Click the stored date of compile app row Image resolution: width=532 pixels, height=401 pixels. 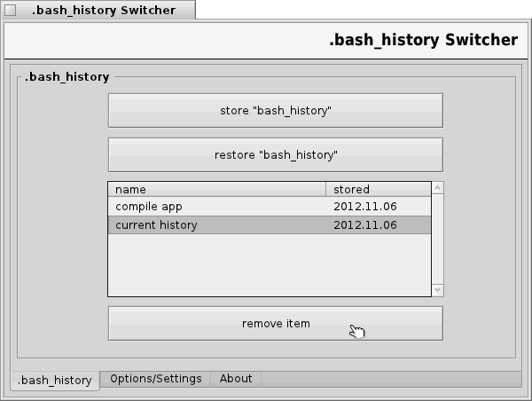point(364,207)
